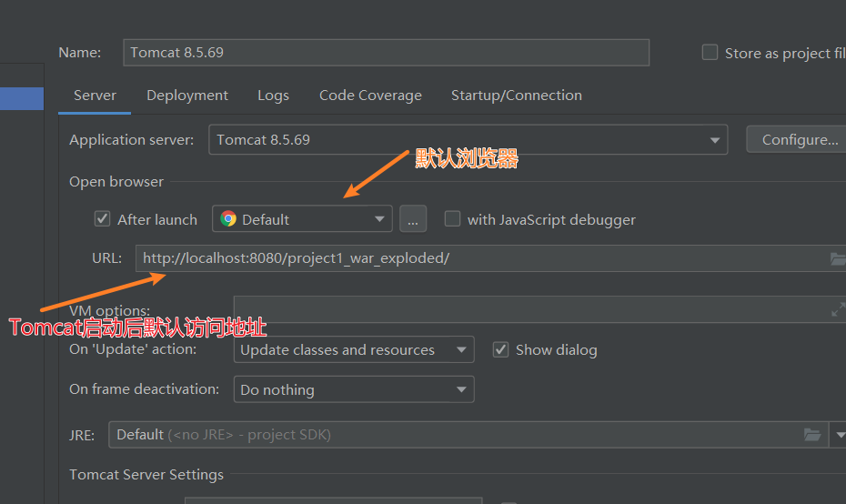The image size is (846, 504).
Task: Switch to the Server tab
Action: [95, 96]
